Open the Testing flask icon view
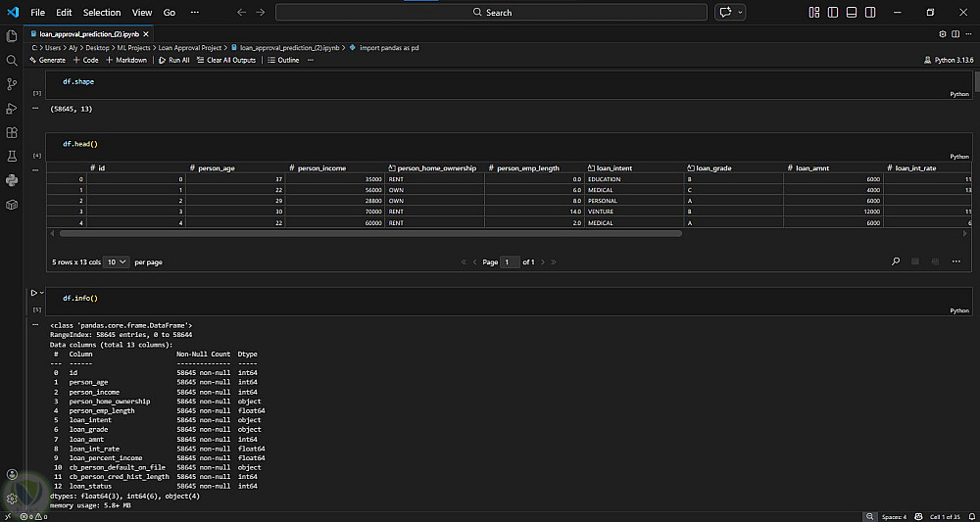This screenshot has width=980, height=522. point(12,157)
